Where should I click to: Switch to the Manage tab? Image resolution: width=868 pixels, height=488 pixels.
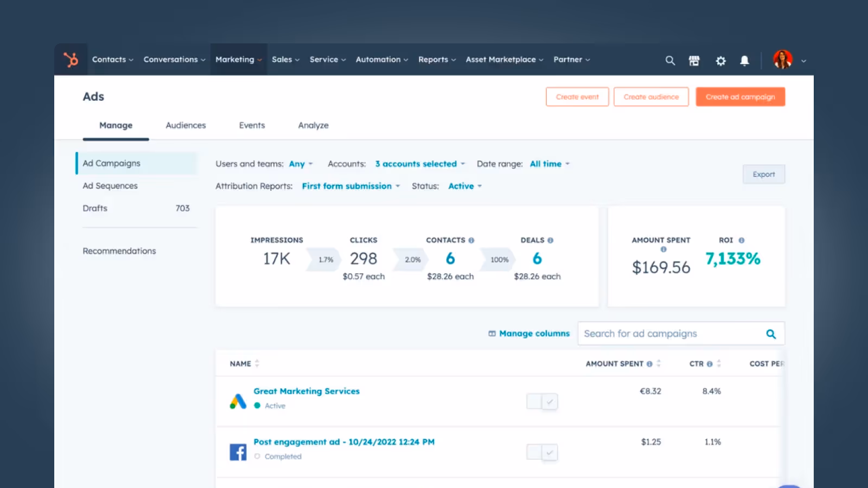click(x=116, y=125)
